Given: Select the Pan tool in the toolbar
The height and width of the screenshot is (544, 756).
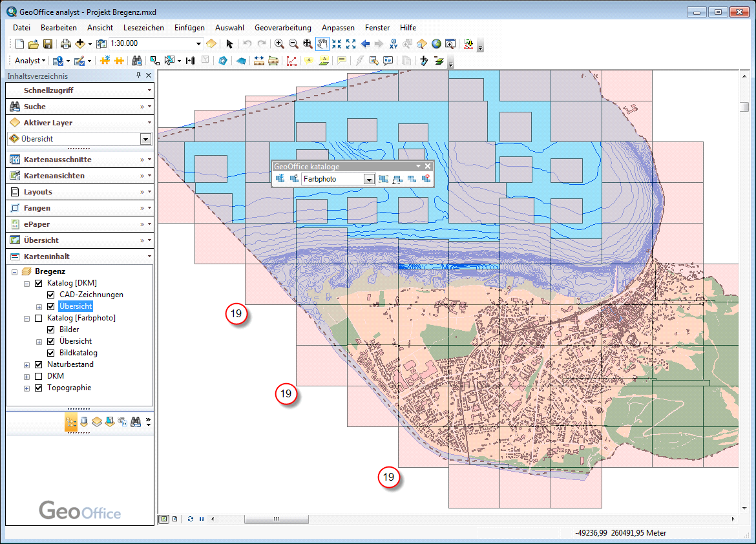Looking at the screenshot, I should click(x=322, y=44).
